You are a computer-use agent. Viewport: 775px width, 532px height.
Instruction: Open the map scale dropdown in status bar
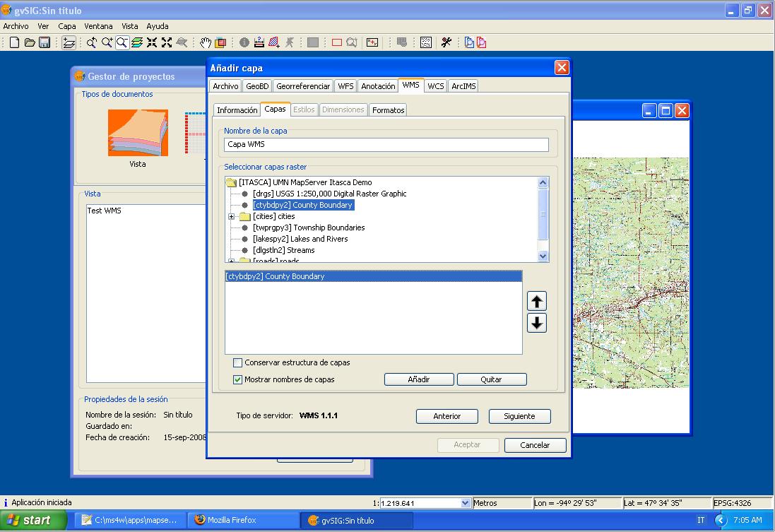coord(466,503)
